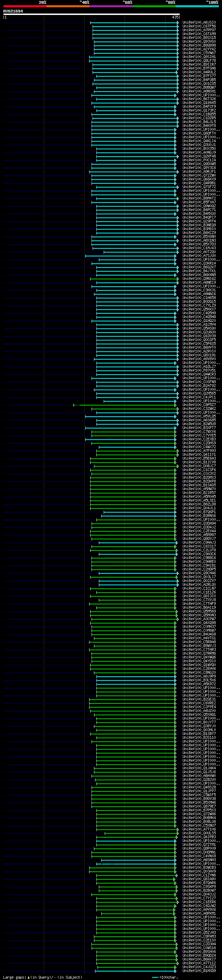Select the UniRef100_A6S685 label
The image size is (222, 980).
click(199, 420)
